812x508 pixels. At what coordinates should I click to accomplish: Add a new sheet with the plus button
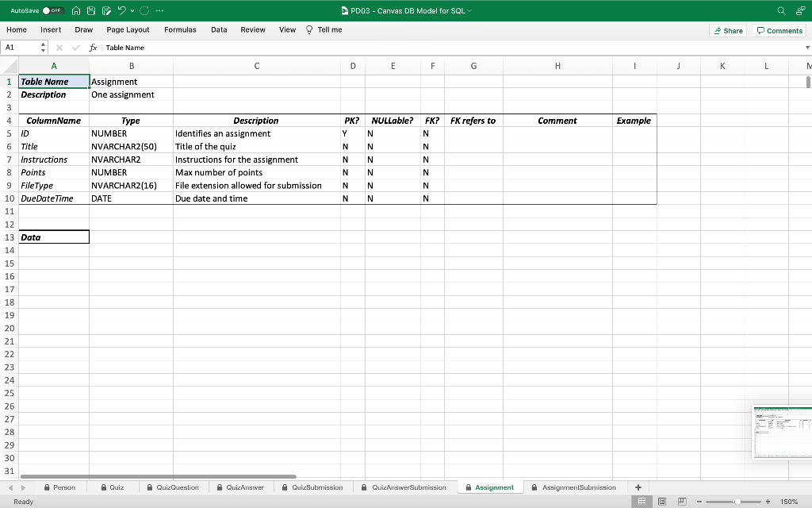638,487
